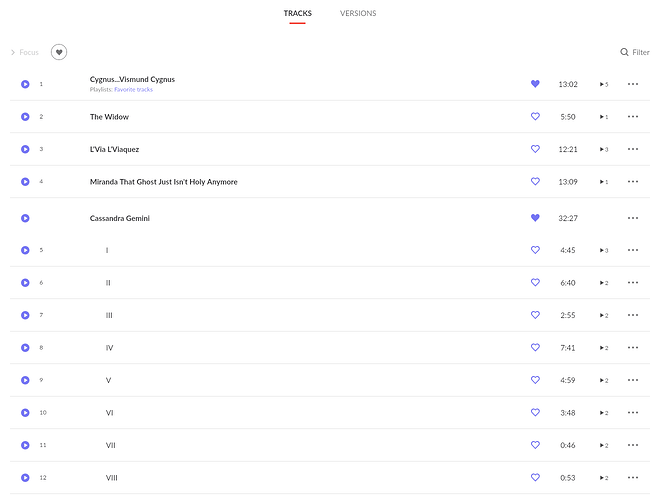Open more options for Miranda That Ghost
The width and height of the screenshot is (659, 500).
pos(633,182)
